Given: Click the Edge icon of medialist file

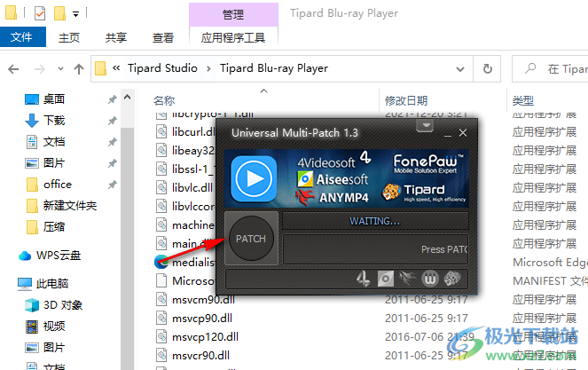Looking at the screenshot, I should (x=161, y=262).
